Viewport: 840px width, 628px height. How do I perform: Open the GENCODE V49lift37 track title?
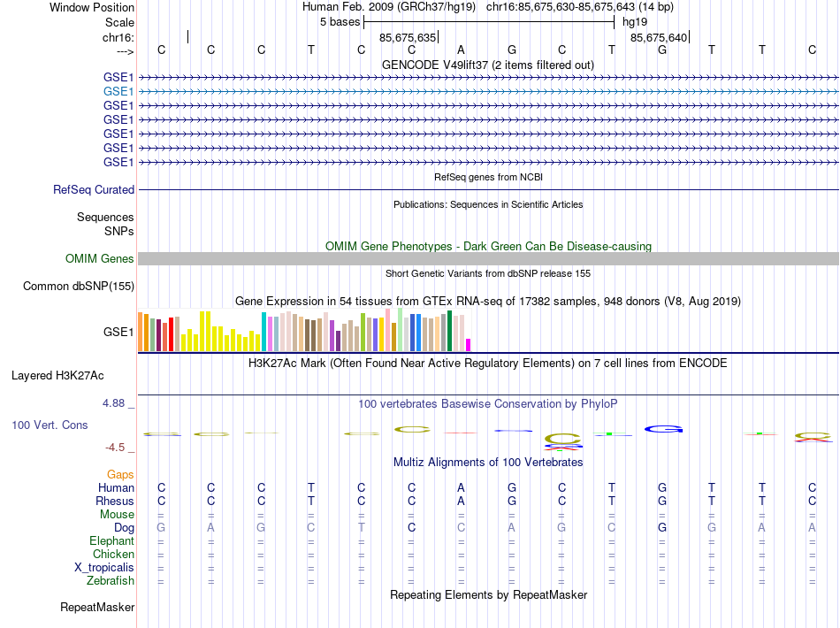point(487,65)
